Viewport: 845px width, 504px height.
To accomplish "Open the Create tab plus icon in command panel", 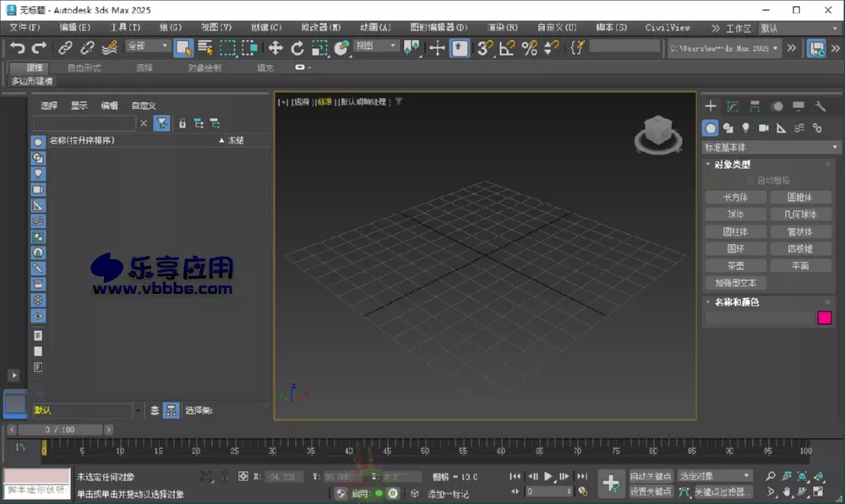I will (711, 106).
